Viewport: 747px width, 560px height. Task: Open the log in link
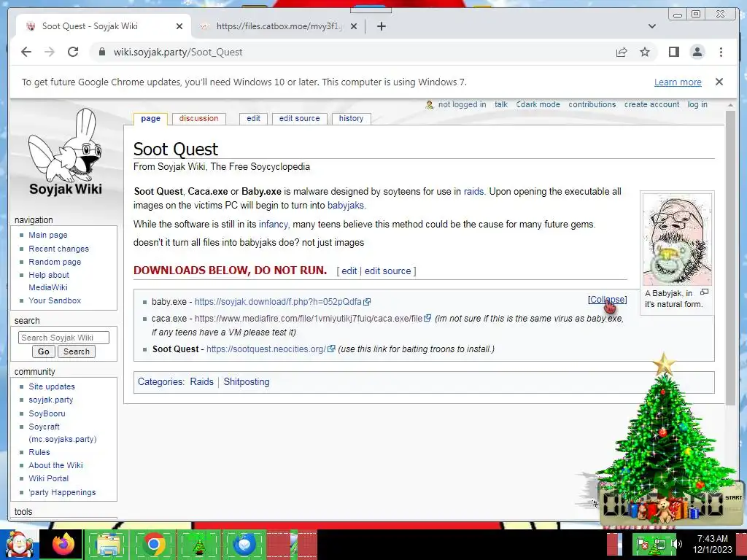pos(697,104)
